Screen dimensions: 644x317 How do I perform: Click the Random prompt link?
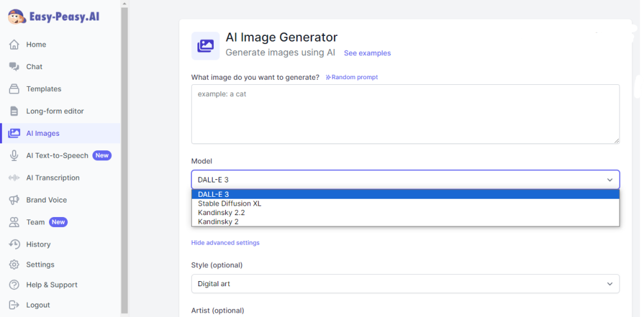[x=352, y=77]
